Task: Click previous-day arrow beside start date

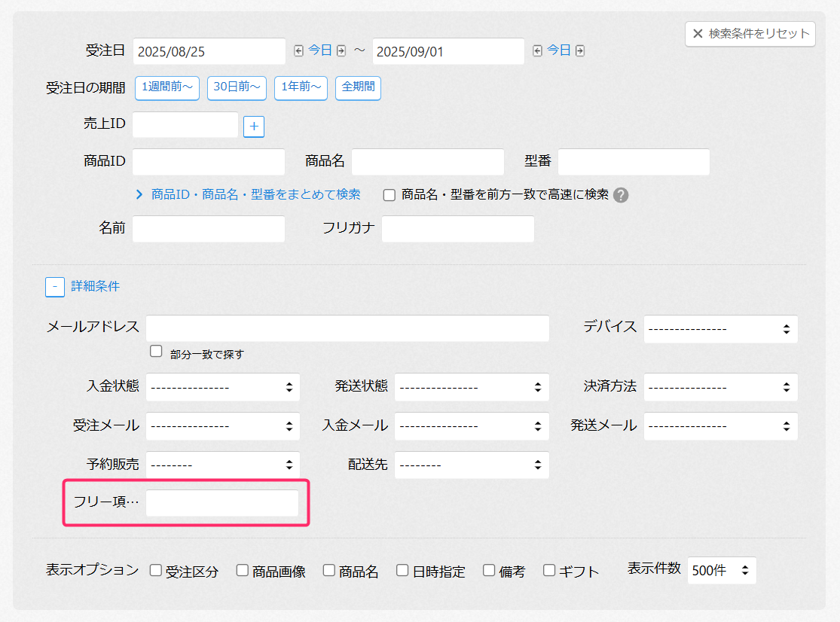Action: tap(298, 51)
